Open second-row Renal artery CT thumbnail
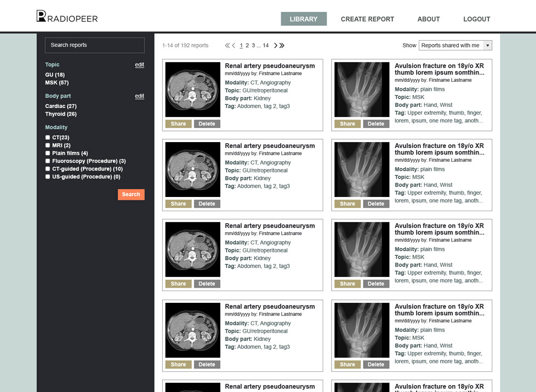The image size is (536, 392). point(193,170)
